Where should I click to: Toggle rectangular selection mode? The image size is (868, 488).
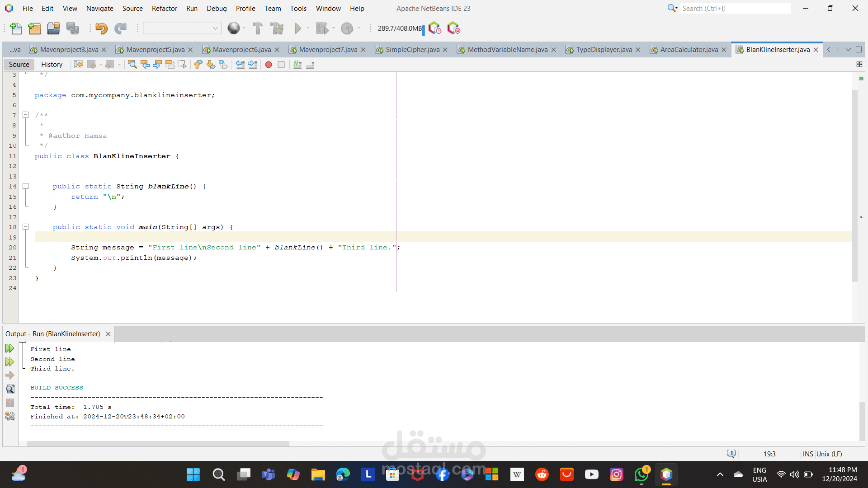[182, 65]
